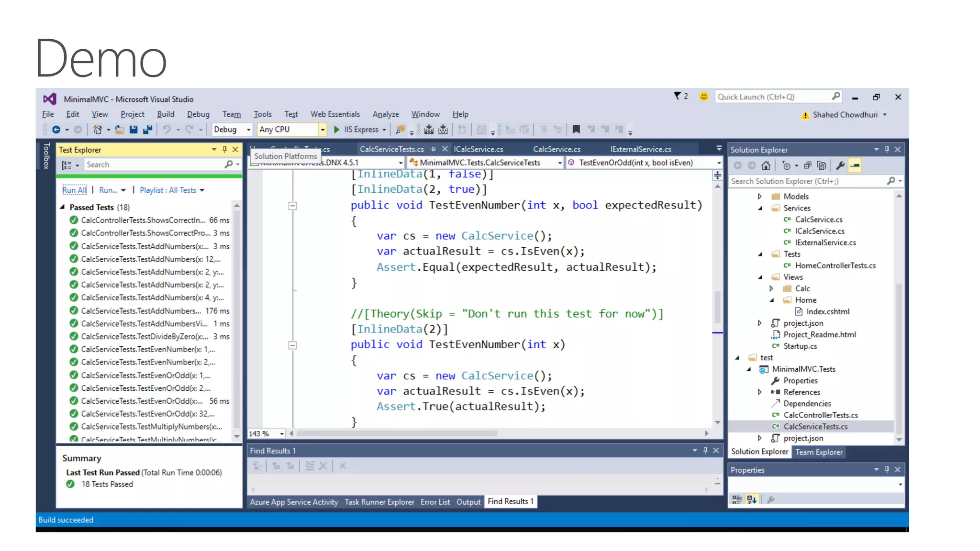
Task: Open the Analyze menu
Action: tap(385, 114)
